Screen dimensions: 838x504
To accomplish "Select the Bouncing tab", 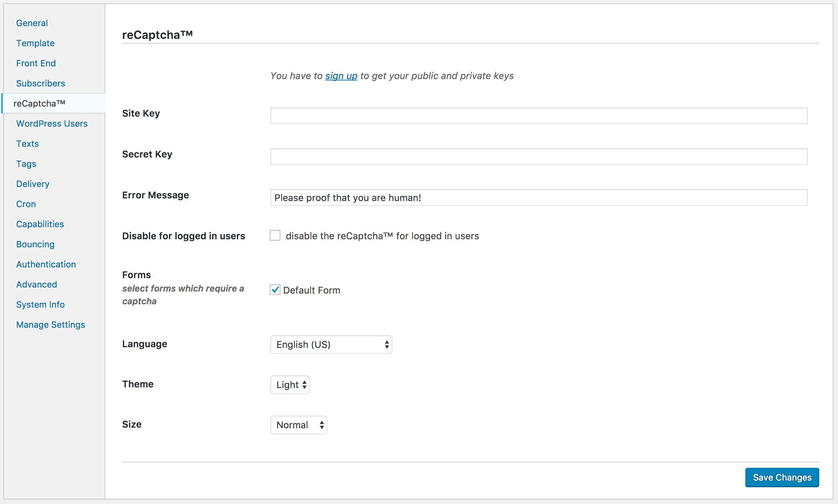I will point(35,244).
